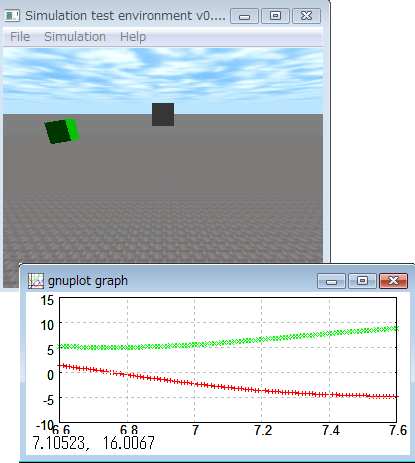This screenshot has width=415, height=463.
Task: Close the Simulation test environment window
Action: tap(306, 16)
